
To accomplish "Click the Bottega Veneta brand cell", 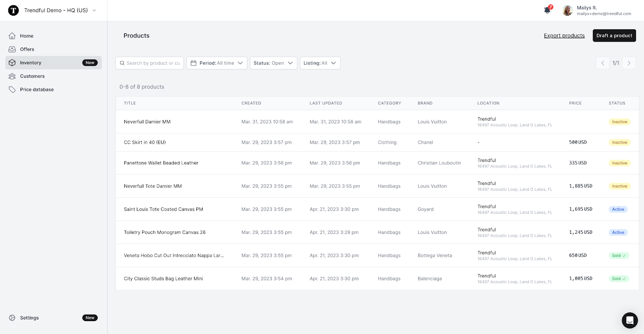I will point(435,256).
